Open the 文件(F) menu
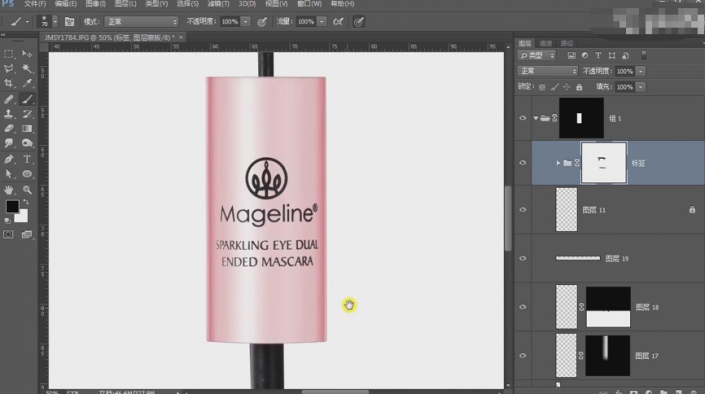The image size is (705, 394). 35,4
